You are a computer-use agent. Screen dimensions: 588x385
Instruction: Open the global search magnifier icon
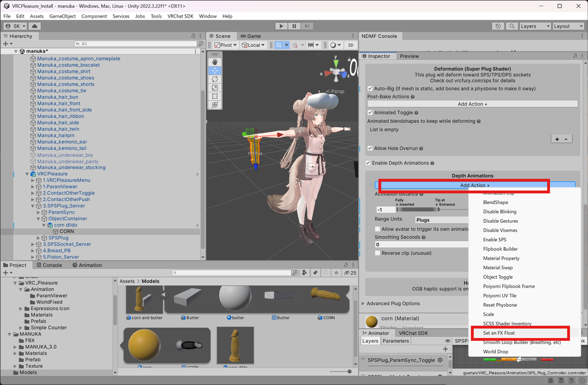point(511,26)
